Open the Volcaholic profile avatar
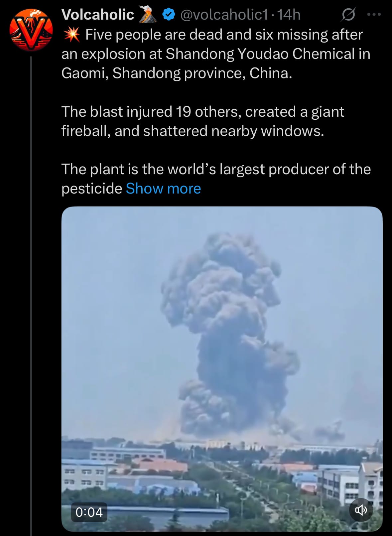 pos(31,30)
